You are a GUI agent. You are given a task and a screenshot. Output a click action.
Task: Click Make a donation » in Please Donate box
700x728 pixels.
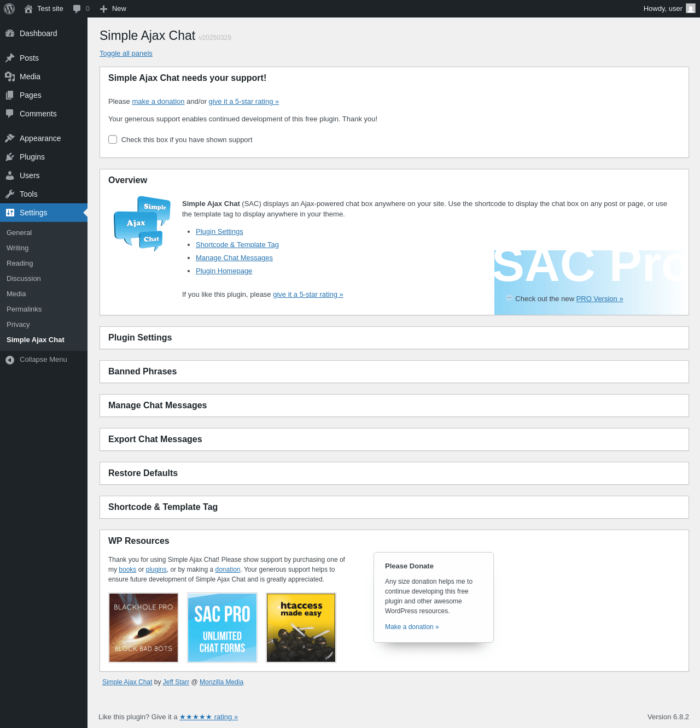coord(412,627)
